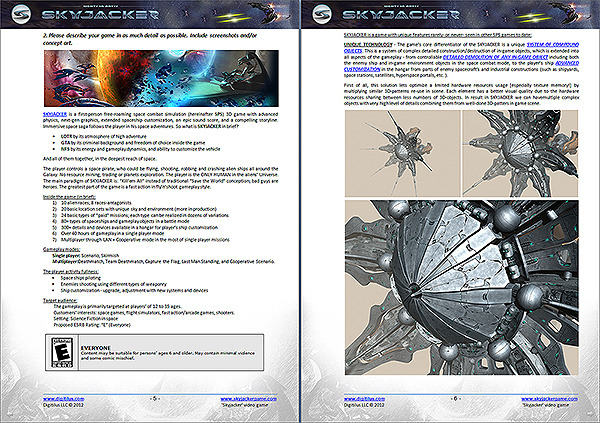Open the space battle concept art banner
This screenshot has height=423, width=600.
coord(161,78)
